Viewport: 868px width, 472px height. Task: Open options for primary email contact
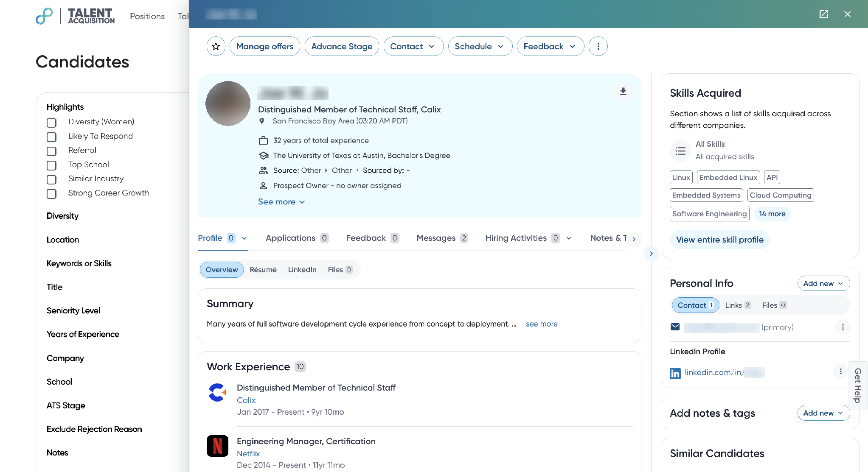pyautogui.click(x=843, y=327)
